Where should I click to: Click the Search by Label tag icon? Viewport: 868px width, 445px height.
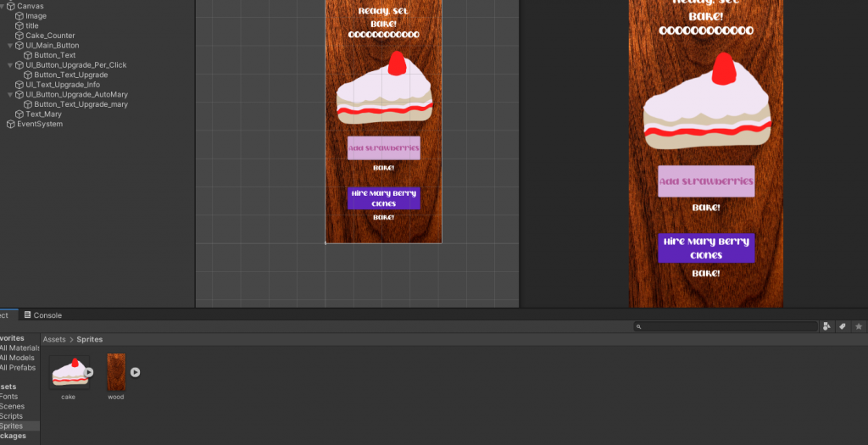pos(843,326)
